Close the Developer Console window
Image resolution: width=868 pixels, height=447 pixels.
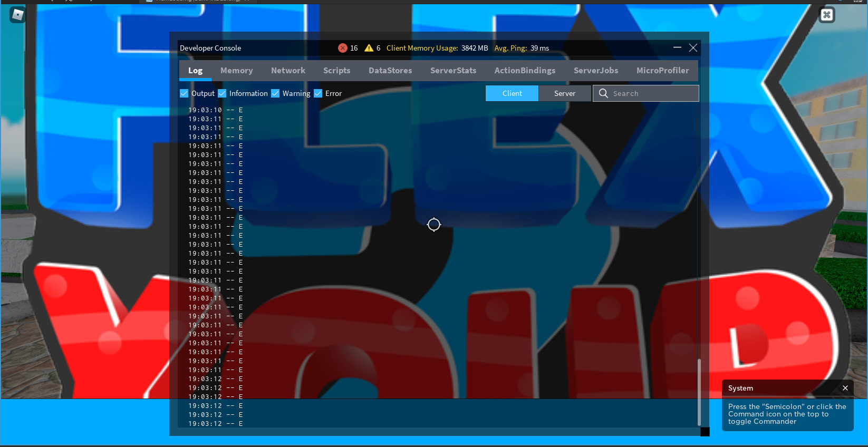pyautogui.click(x=693, y=47)
